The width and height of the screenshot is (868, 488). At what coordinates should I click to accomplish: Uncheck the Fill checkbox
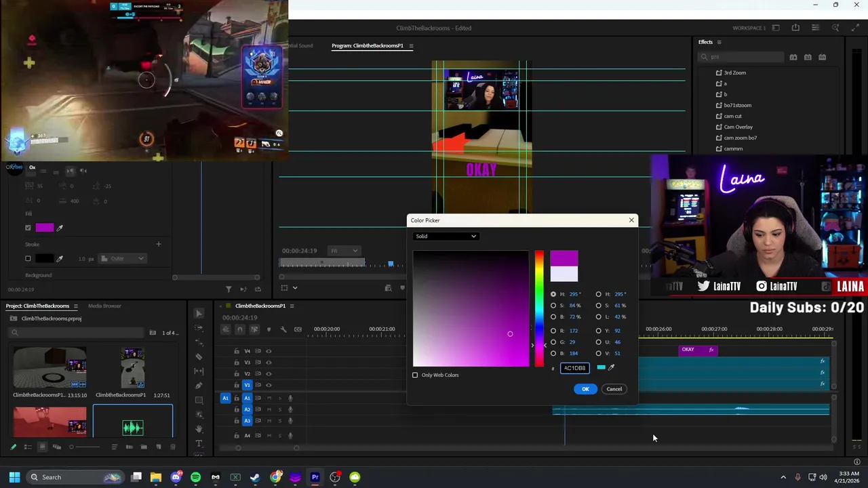[28, 228]
